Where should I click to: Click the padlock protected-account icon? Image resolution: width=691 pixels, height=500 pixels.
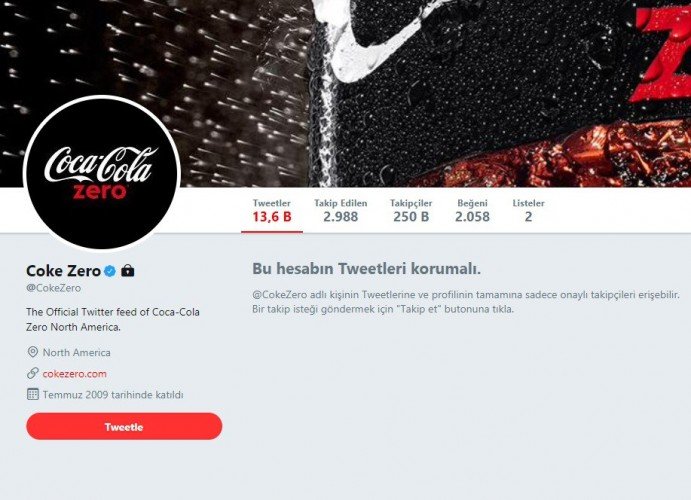pos(128,270)
